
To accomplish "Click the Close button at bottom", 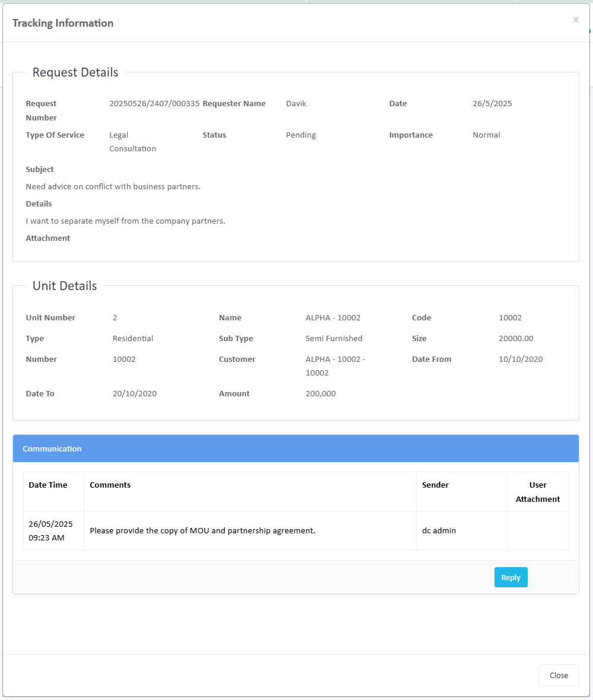I will click(559, 676).
